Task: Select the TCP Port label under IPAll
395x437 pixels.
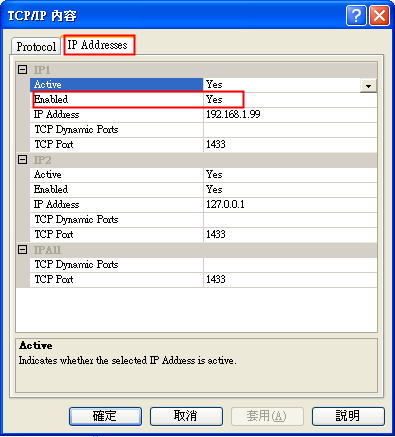Action: click(116, 280)
